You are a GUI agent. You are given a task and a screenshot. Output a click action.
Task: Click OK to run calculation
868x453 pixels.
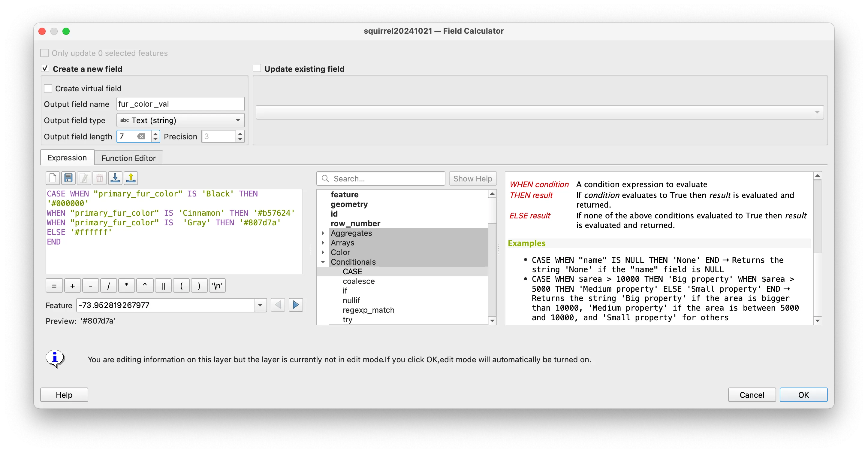tap(803, 395)
